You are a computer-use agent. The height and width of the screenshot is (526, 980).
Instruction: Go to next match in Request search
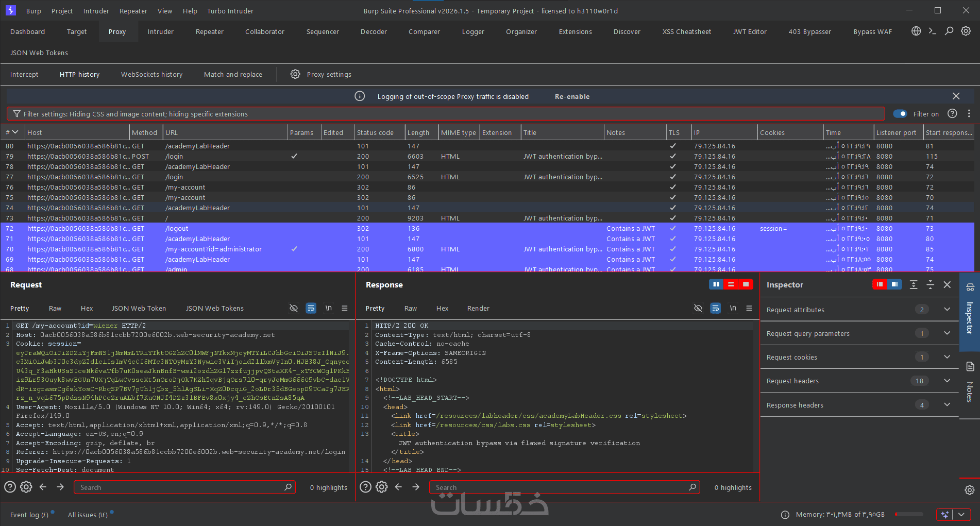(x=60, y=487)
